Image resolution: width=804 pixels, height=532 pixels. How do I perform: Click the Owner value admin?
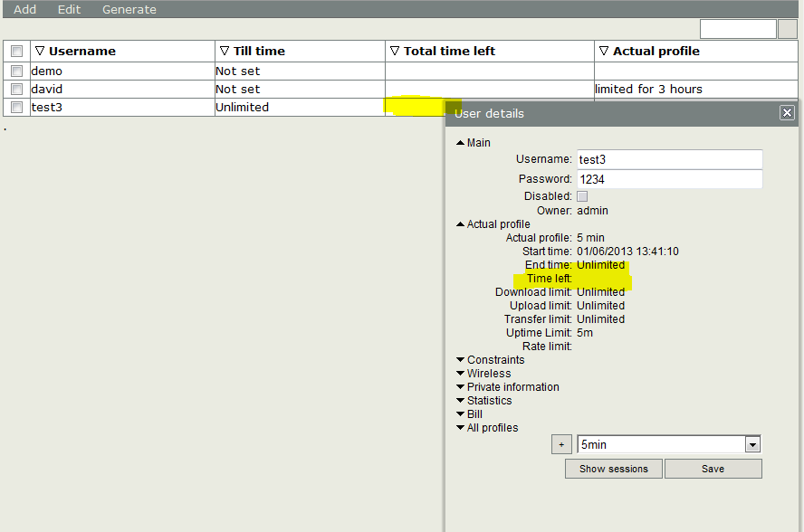(x=592, y=211)
